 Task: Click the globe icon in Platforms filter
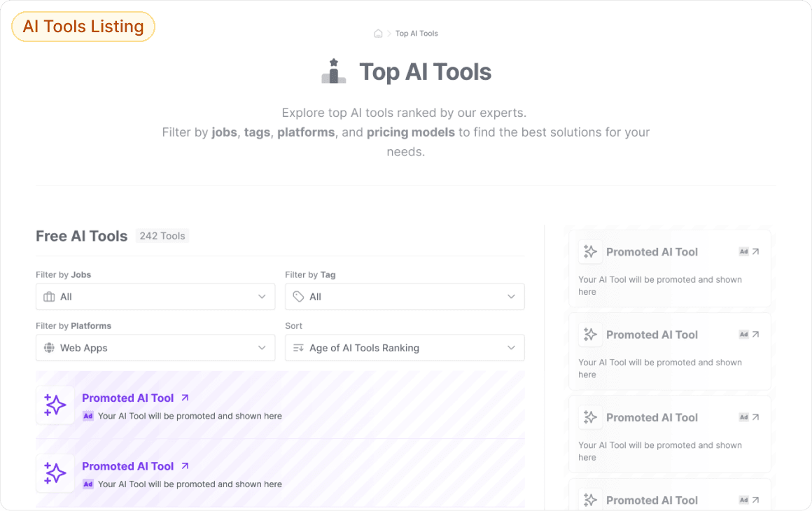click(x=48, y=347)
